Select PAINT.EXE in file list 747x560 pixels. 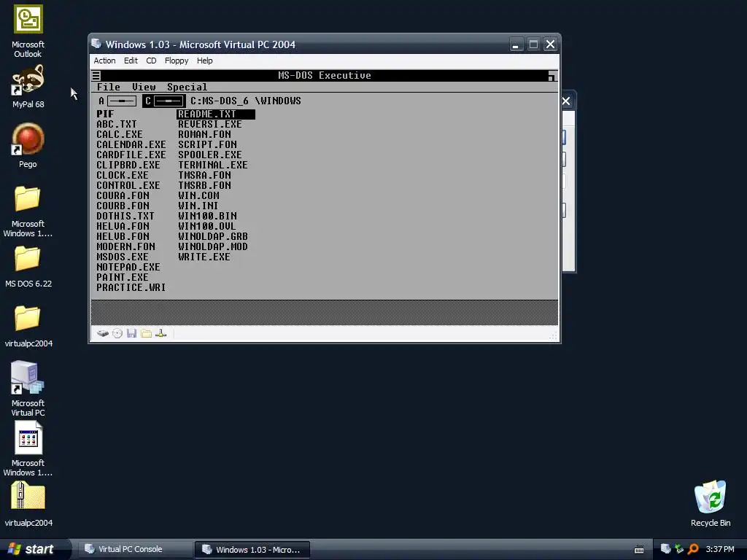[x=123, y=278]
